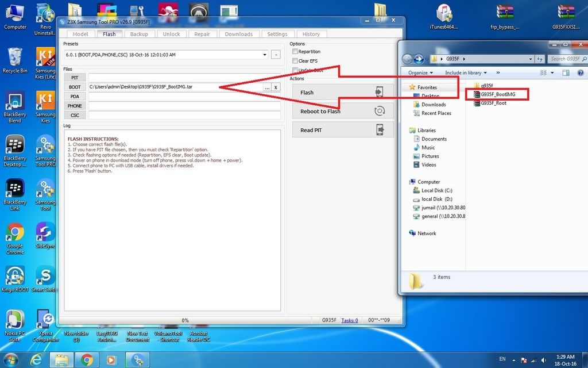Open Chrome from the taskbar
The width and height of the screenshot is (588, 368).
tap(87, 360)
